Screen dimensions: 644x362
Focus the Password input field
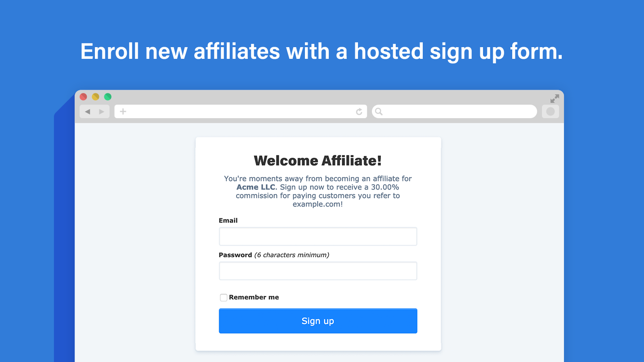tap(318, 271)
